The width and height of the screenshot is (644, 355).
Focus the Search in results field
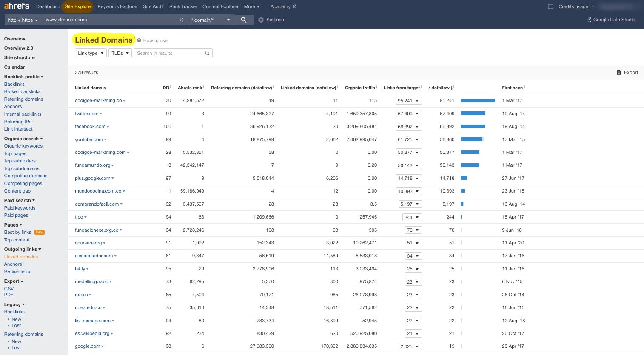[x=168, y=53]
